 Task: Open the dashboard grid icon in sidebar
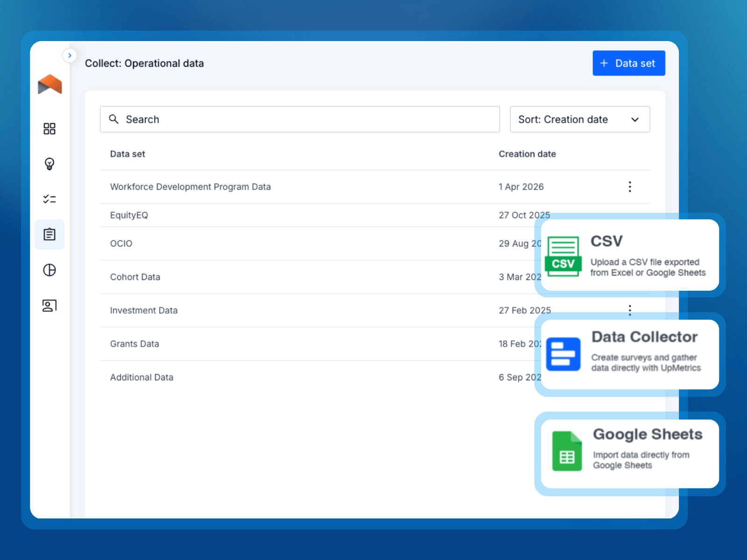(x=49, y=129)
